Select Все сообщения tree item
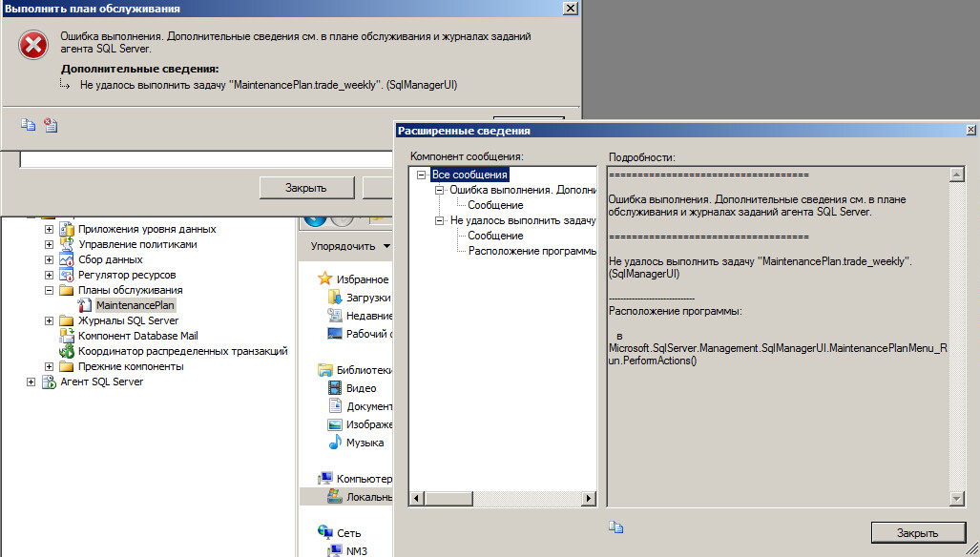This screenshot has height=557, width=980. (469, 175)
